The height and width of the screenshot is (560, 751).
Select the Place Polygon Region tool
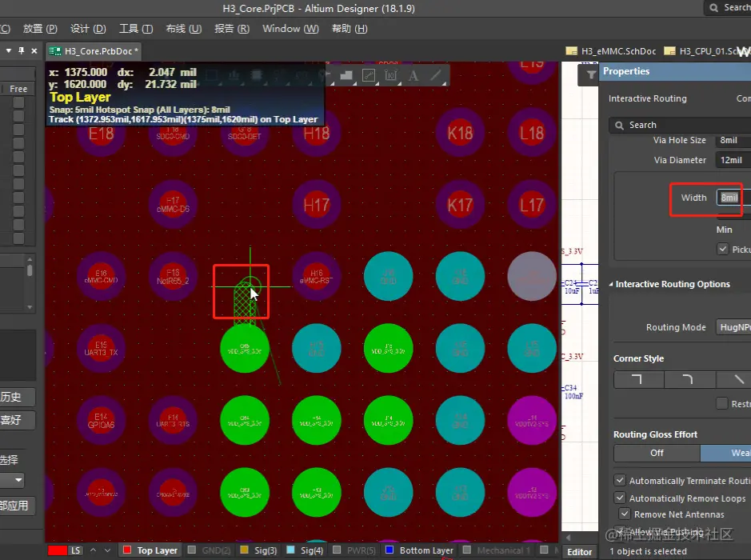tap(346, 75)
